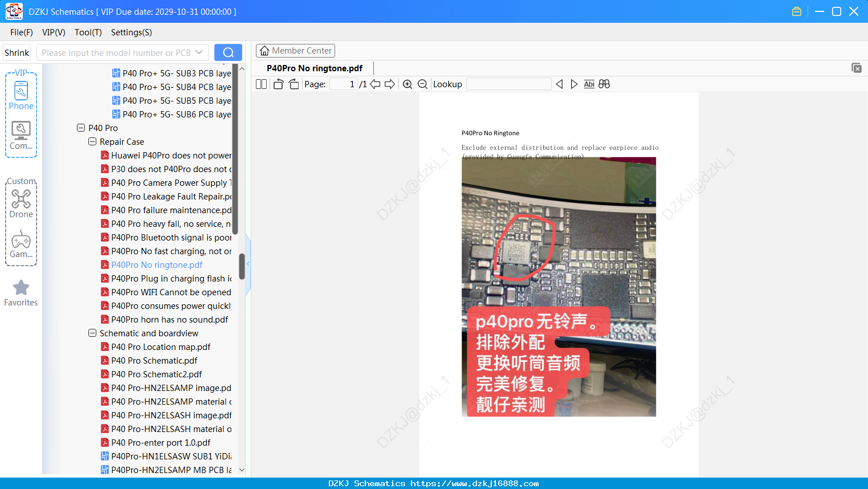Open P40Pro-HN2ELSAMP MB PCB layer file

point(171,470)
